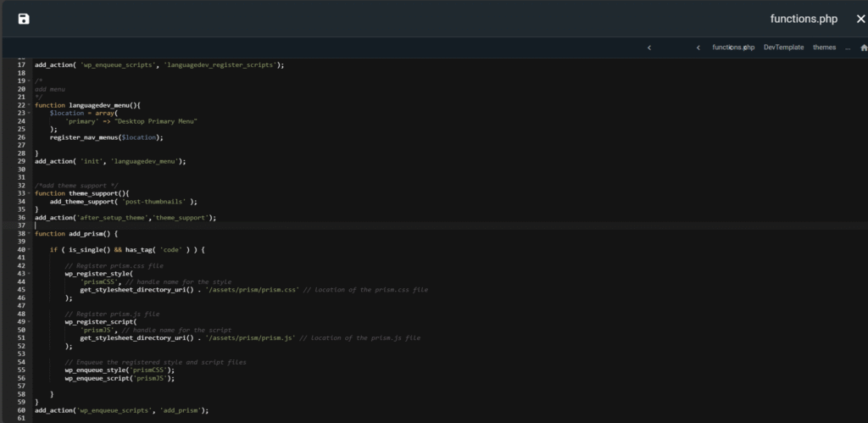The height and width of the screenshot is (423, 868).
Task: Go to the home folder icon in breadcrumbs
Action: (x=863, y=47)
